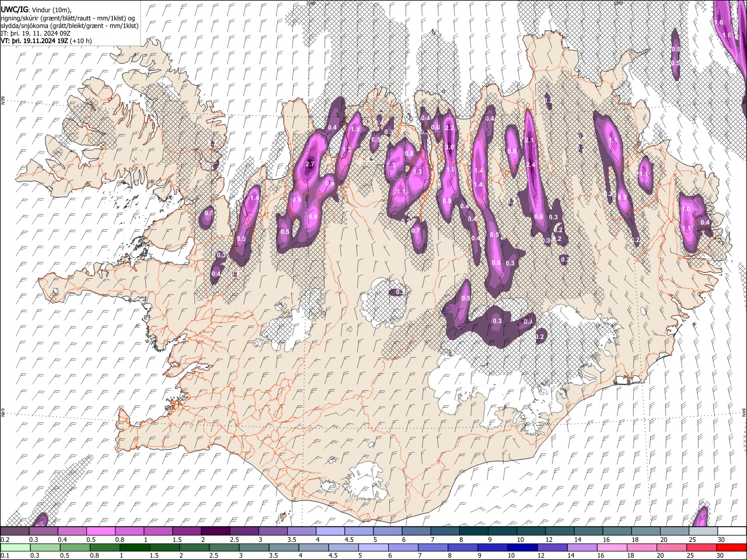747x560 pixels.
Task: Click the 'VT: þri. 19.11.2024 19Z (+10 h)' line
Action: 46,41
